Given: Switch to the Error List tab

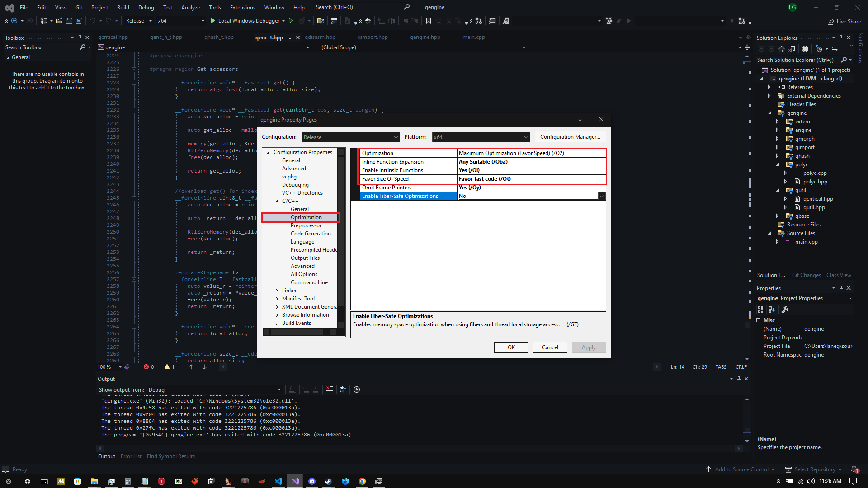Looking at the screenshot, I should tap(131, 456).
